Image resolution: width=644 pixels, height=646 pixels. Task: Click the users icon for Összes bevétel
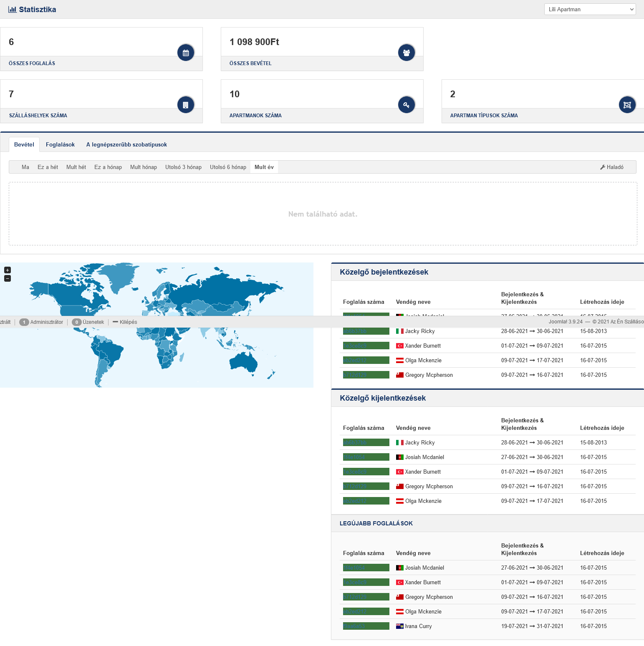407,53
